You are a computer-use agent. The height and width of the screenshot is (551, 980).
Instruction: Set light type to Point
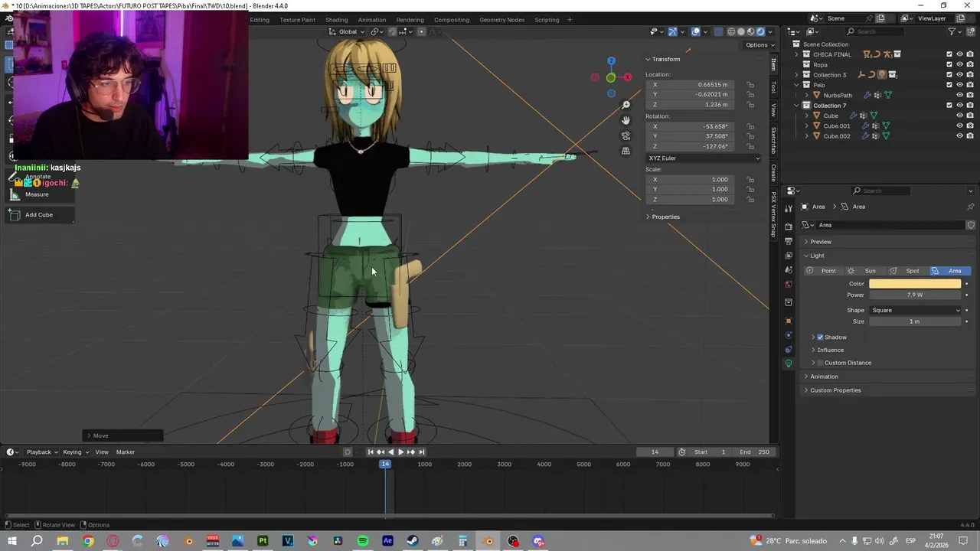click(823, 271)
